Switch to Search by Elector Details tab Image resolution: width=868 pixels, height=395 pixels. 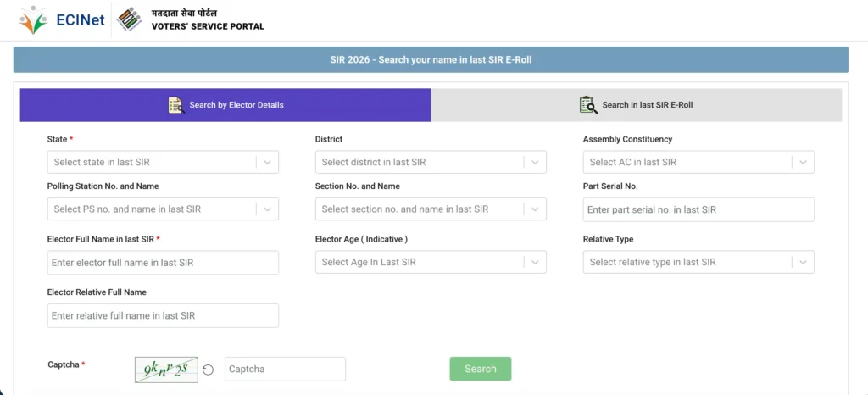[225, 105]
